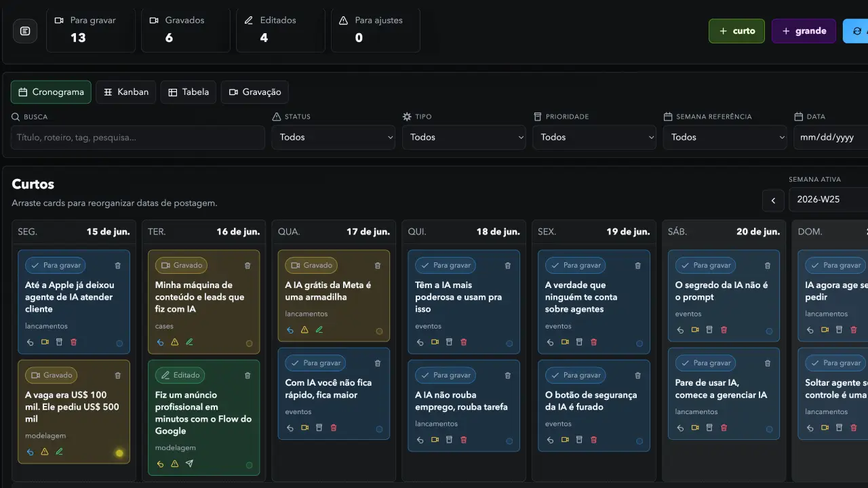868x488 pixels.
Task: Toggle status dot on 'Com IA você não fica rápido' card
Action: coord(379,429)
